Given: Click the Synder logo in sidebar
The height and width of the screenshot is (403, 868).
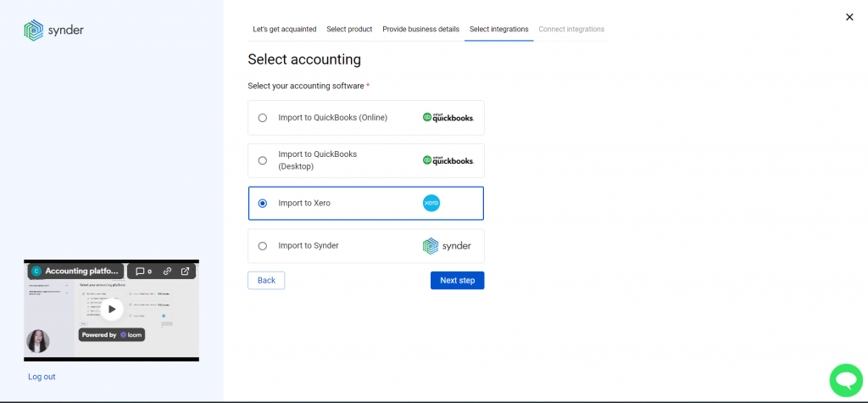Looking at the screenshot, I should coord(53,30).
